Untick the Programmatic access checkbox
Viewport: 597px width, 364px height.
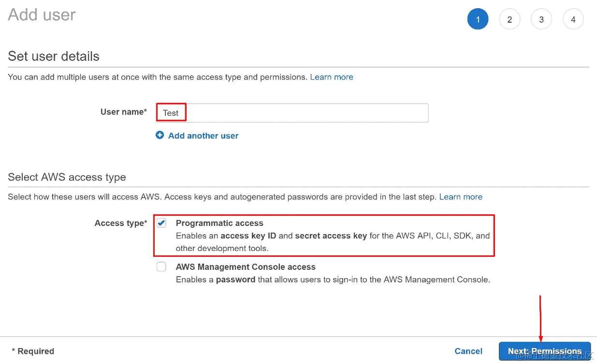click(x=161, y=223)
